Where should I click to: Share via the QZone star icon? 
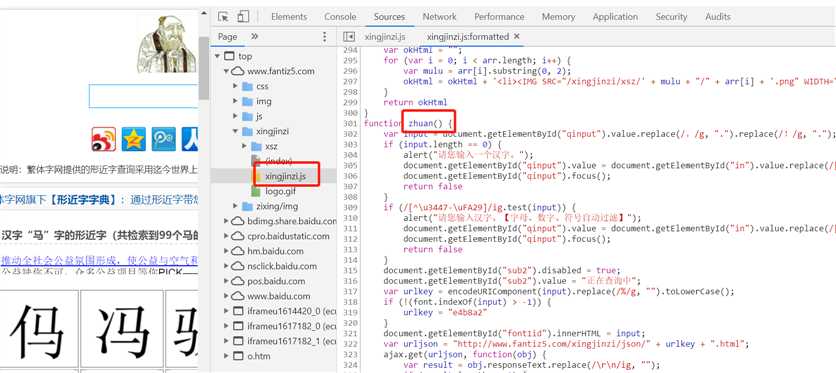(x=133, y=139)
